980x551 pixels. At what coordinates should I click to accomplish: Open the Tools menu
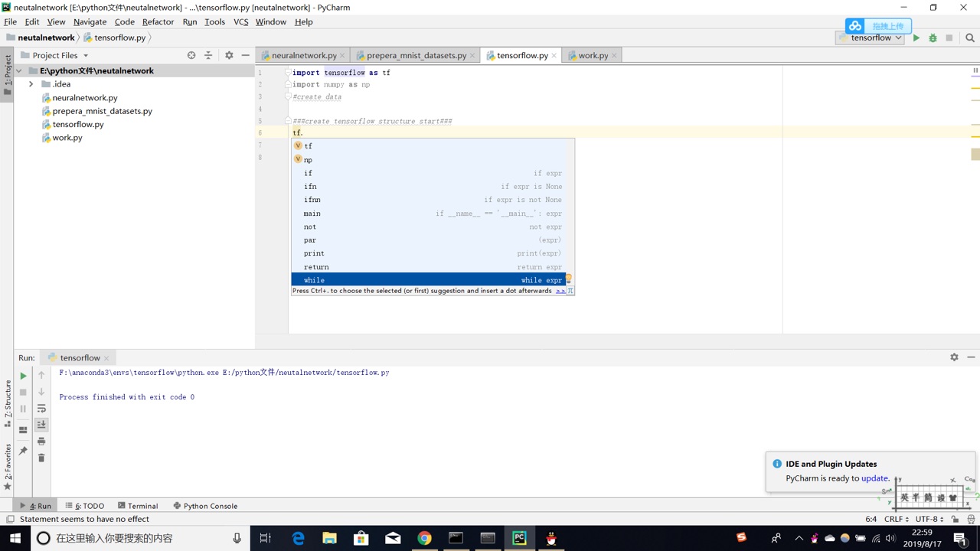pos(214,21)
